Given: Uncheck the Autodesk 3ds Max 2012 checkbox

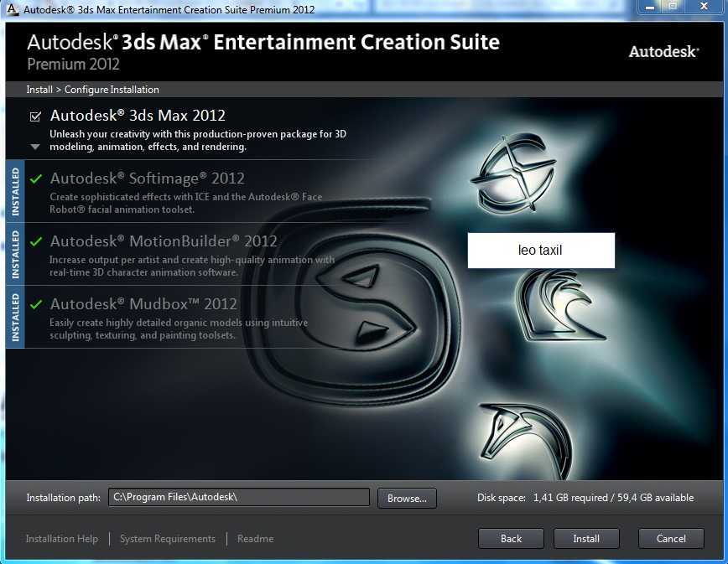Looking at the screenshot, I should click(35, 116).
